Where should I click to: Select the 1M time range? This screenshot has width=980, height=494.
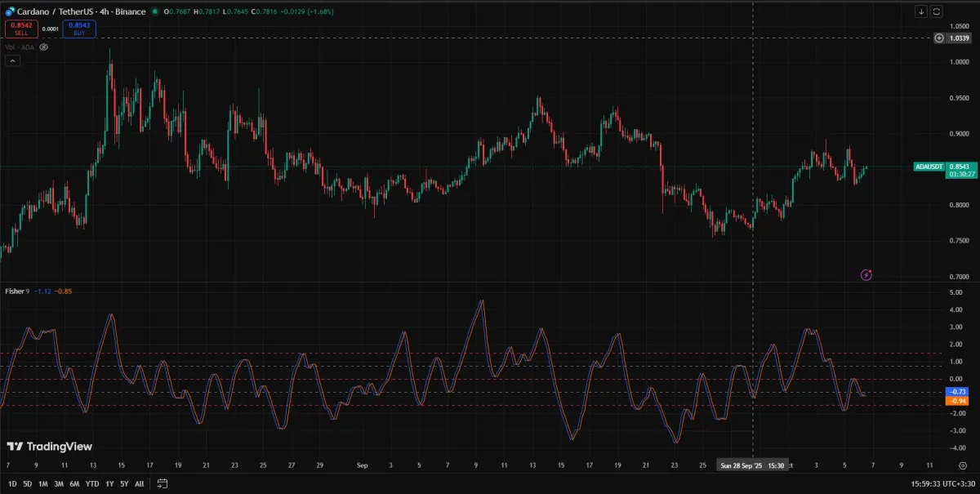coord(42,483)
